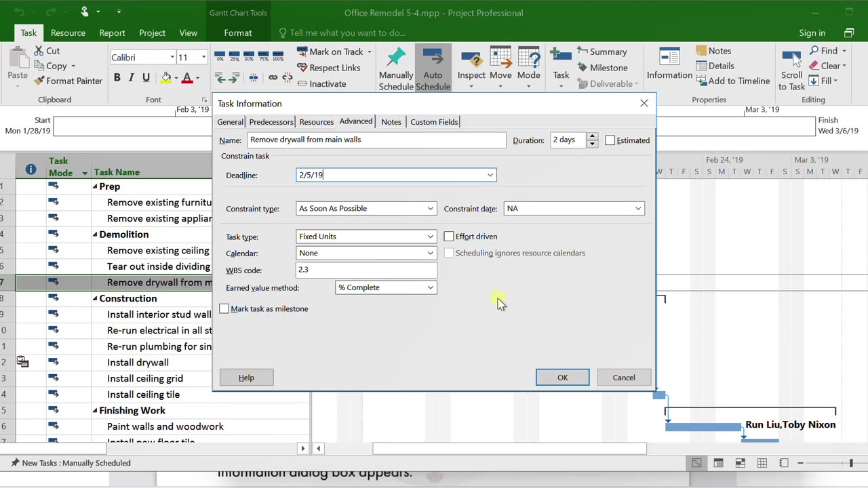Open the Inspect task tool
Image resolution: width=868 pixels, height=488 pixels.
pyautogui.click(x=471, y=68)
